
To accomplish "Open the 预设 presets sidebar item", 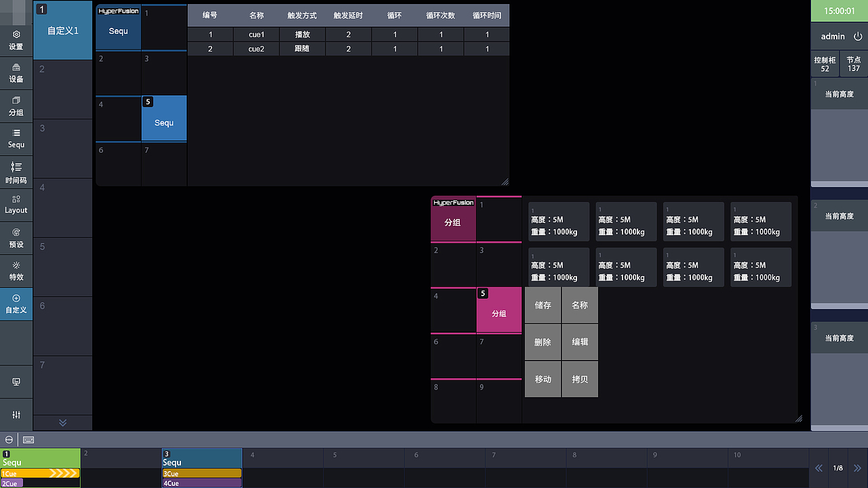I will point(16,238).
